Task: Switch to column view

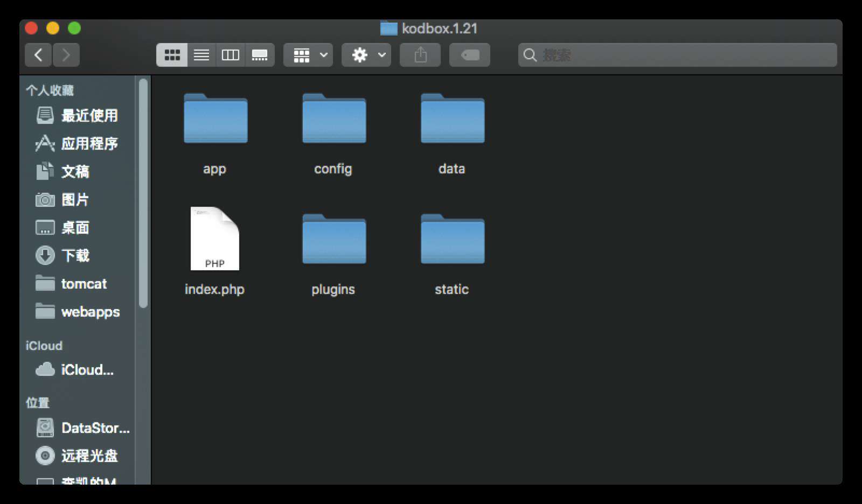Action: point(231,55)
